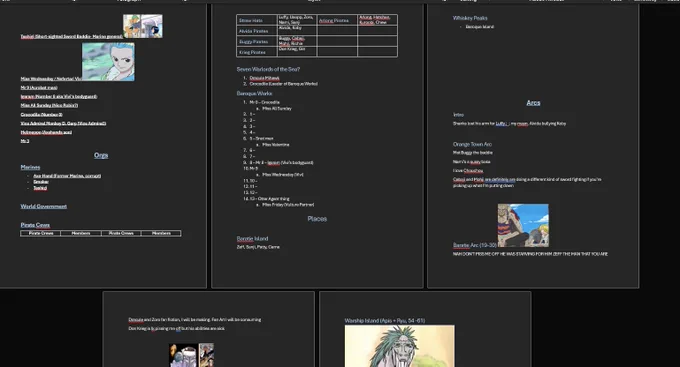Click "Seven Warlords of the Sea?" heading
The image size is (680, 367).
click(268, 69)
